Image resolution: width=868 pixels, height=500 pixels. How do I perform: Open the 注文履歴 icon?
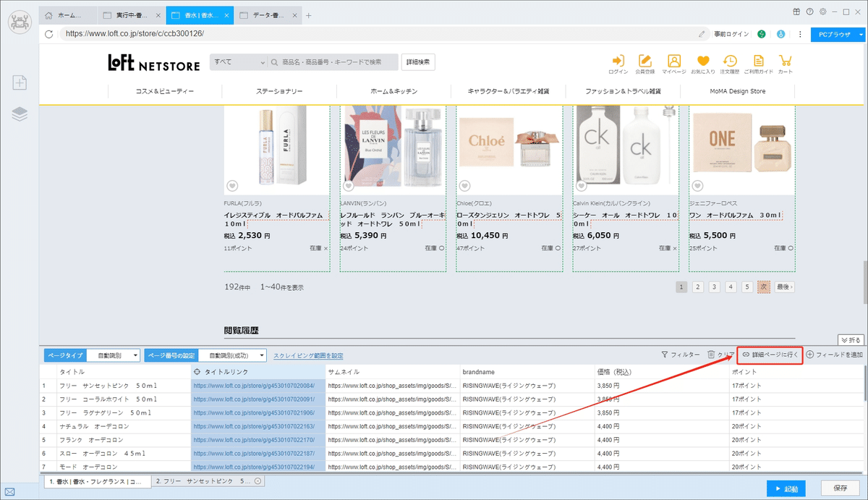click(x=731, y=64)
